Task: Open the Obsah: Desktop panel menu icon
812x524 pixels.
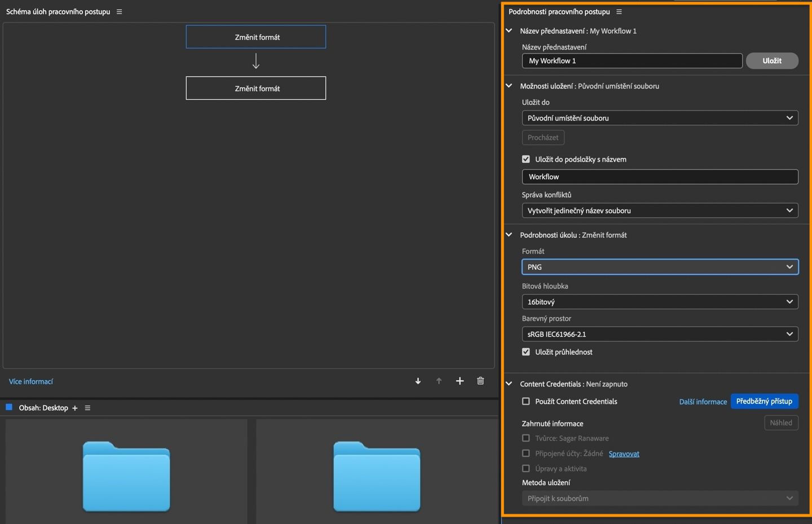Action: point(87,408)
